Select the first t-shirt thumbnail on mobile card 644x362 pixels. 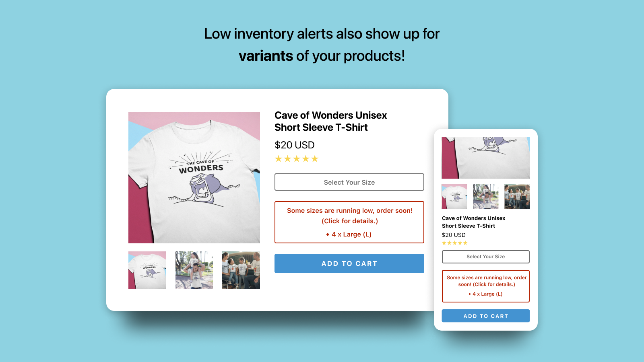[454, 197]
